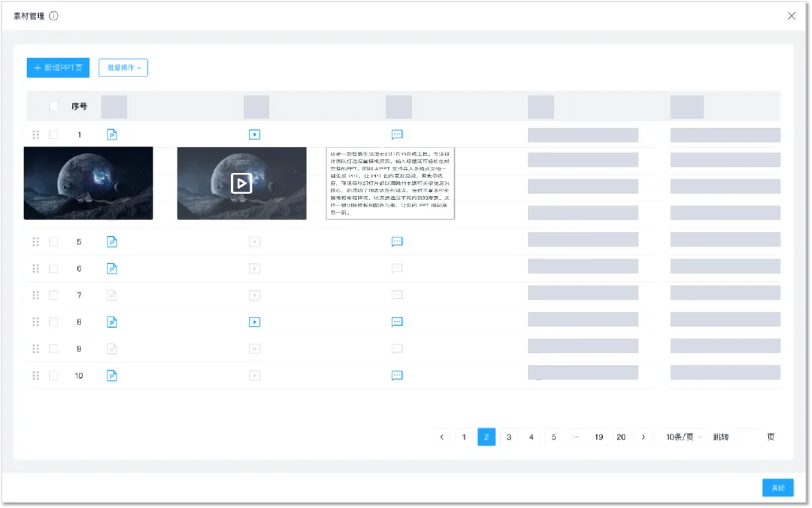Screen dimensions: 812x508
Task: Click the drag handle of row 5
Action: [x=36, y=242]
